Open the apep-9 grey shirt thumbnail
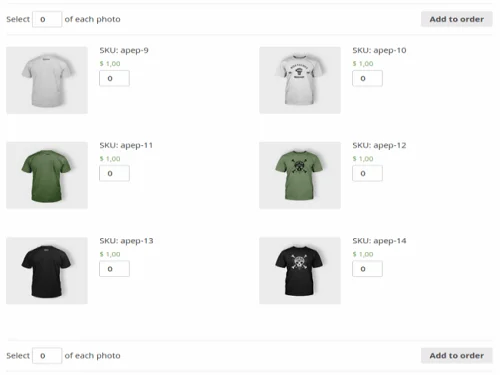 47,80
